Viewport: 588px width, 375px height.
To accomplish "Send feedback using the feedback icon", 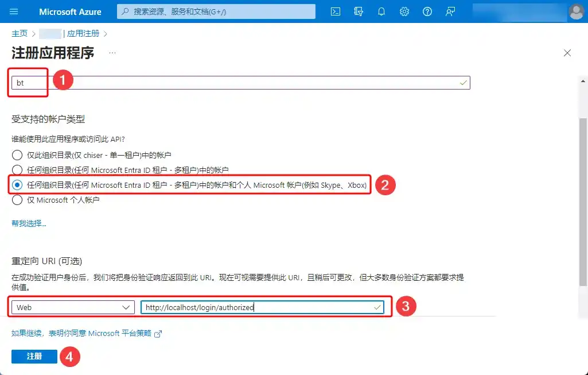I will pos(450,11).
